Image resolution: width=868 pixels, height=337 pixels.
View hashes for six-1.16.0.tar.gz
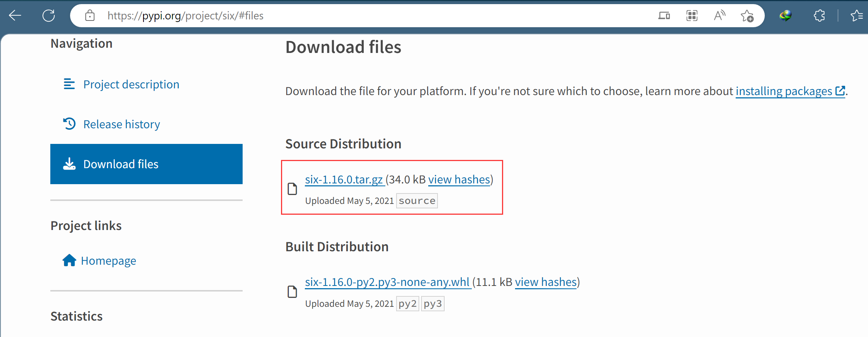[459, 179]
